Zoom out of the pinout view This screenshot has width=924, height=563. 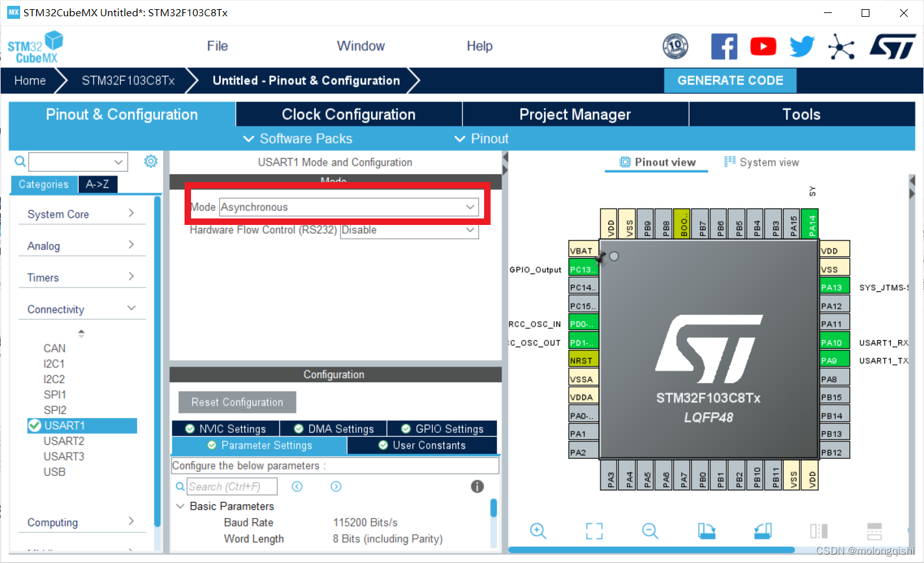click(x=650, y=530)
